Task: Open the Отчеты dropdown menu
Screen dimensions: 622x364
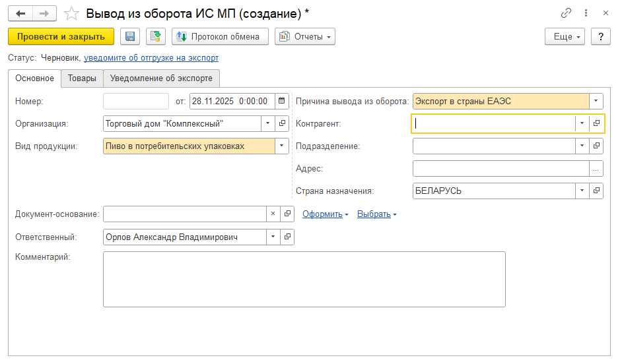Action: pos(305,37)
